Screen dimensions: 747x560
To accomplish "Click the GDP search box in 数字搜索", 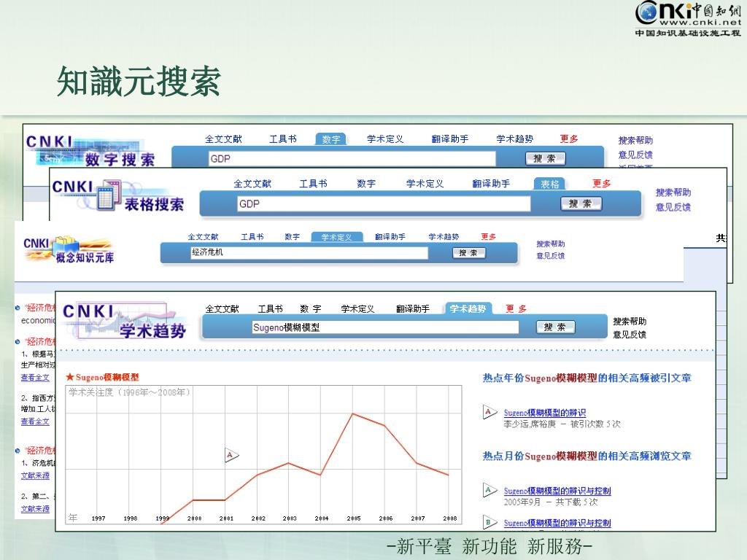I will 352,158.
